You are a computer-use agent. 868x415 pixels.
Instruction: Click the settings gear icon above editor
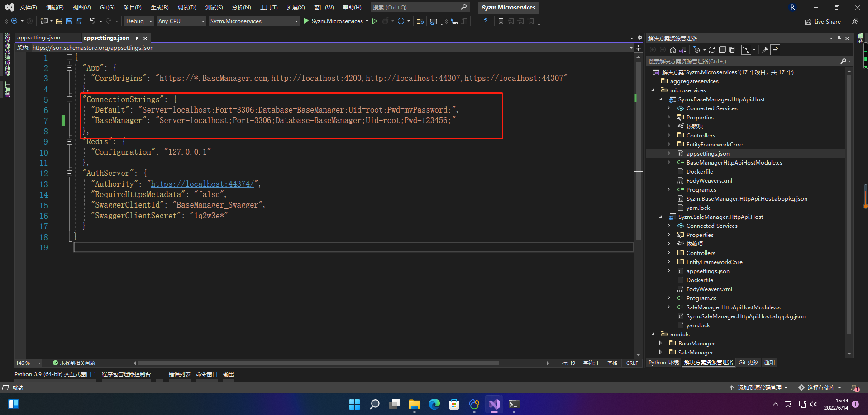point(639,38)
